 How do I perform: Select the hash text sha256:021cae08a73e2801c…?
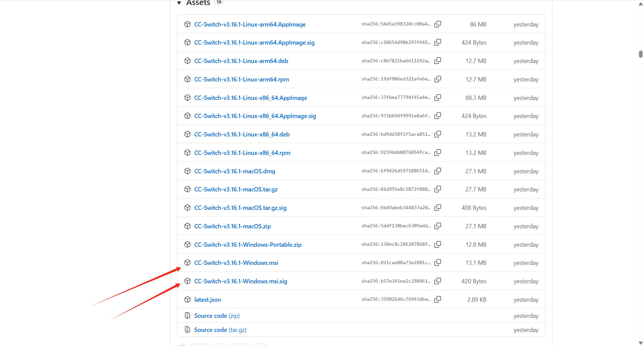coord(396,263)
